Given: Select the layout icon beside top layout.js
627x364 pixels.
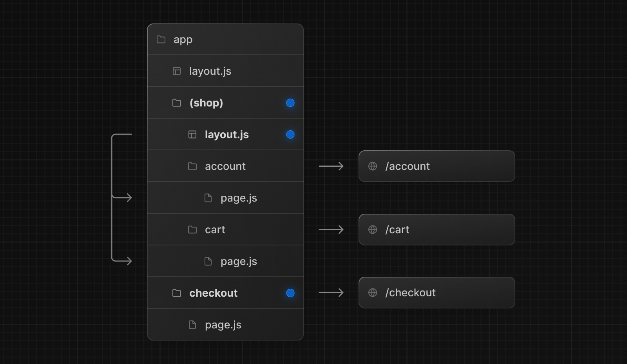Looking at the screenshot, I should pos(176,71).
